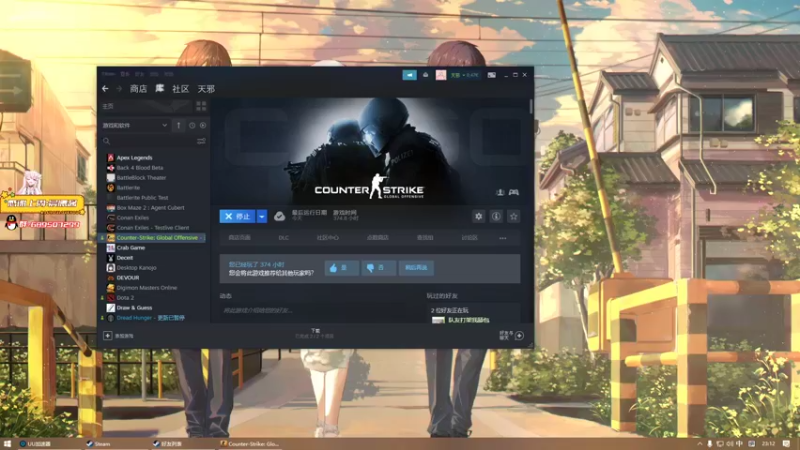Open advanced filter sliders icon
This screenshot has height=450, width=800.
[201, 141]
